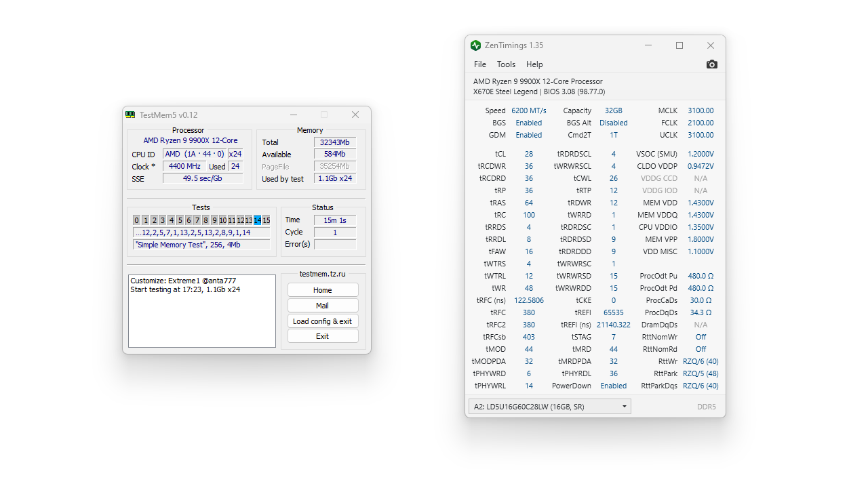Image resolution: width=868 pixels, height=488 pixels.
Task: Click the tCWL value 26
Action: 614,178
